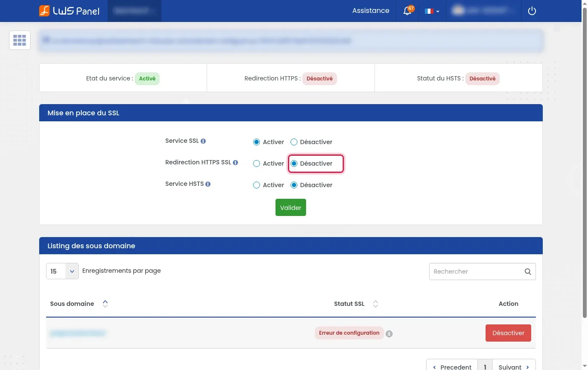
Task: Sort by Statut SSL column arrows
Action: 375,304
